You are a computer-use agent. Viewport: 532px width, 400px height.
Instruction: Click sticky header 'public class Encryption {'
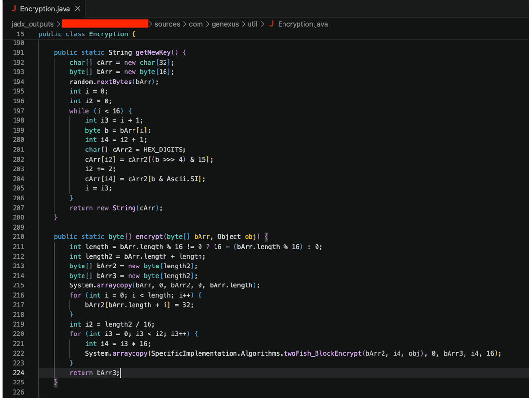coord(87,34)
